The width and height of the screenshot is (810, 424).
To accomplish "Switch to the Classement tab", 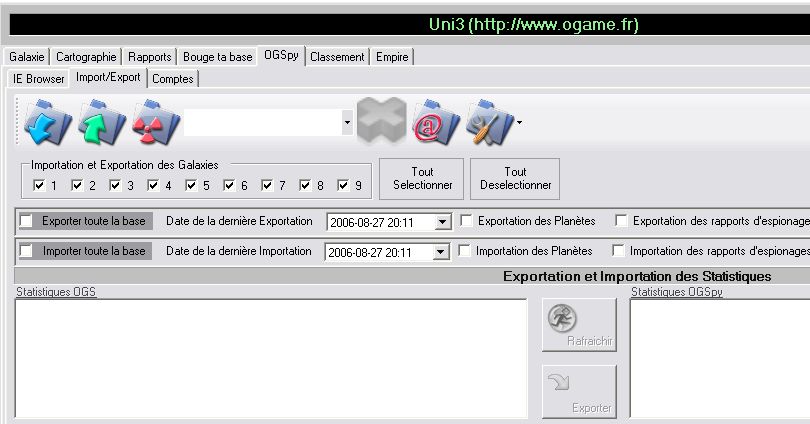I will point(337,57).
